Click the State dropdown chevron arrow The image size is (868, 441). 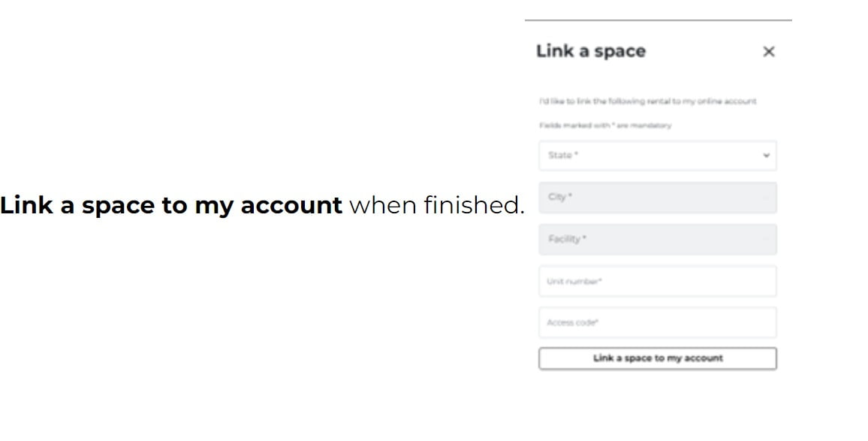[x=766, y=156]
